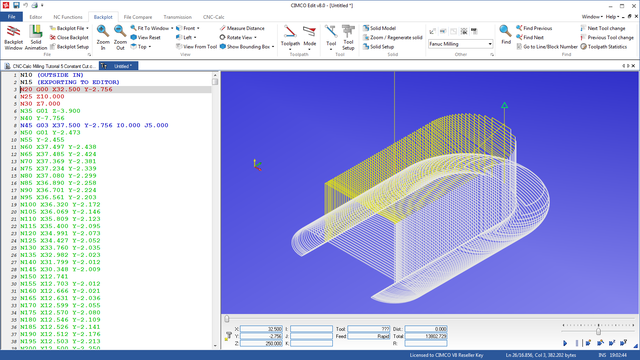640x360 pixels.
Task: Click the Close Backplot button
Action: pos(69,38)
